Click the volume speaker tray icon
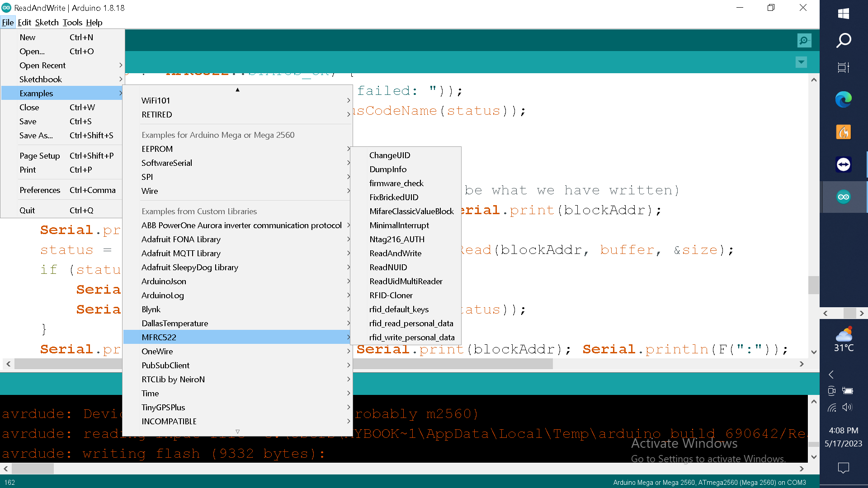This screenshot has height=488, width=868. (847, 407)
